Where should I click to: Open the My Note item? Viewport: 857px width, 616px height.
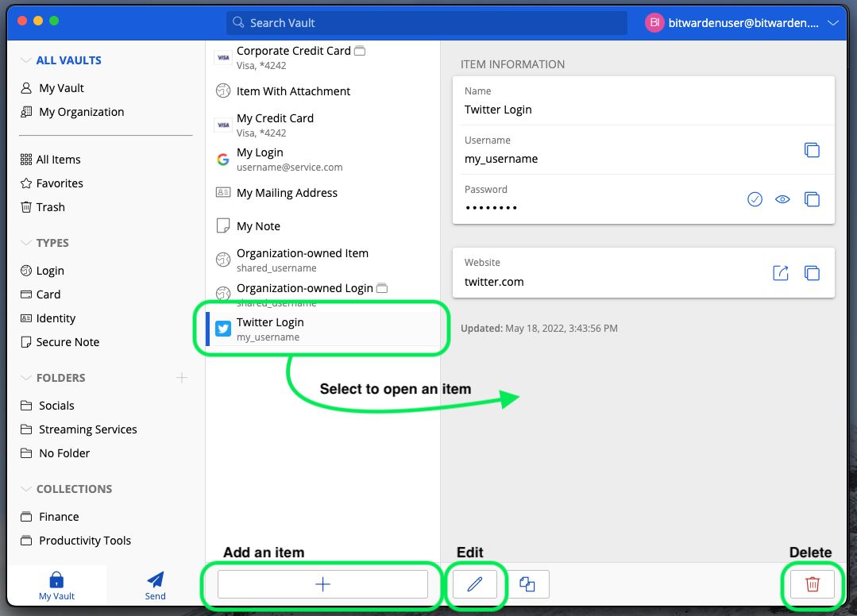pyautogui.click(x=323, y=226)
